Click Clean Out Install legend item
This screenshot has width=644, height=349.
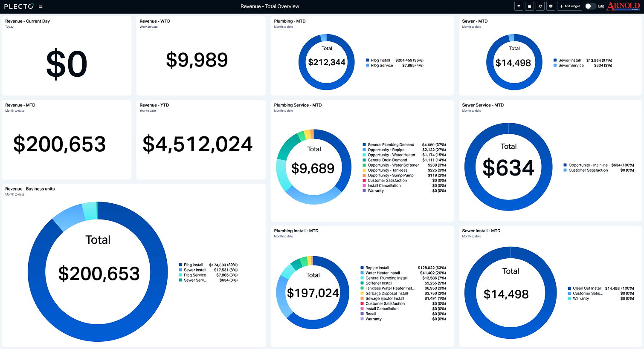tap(584, 288)
